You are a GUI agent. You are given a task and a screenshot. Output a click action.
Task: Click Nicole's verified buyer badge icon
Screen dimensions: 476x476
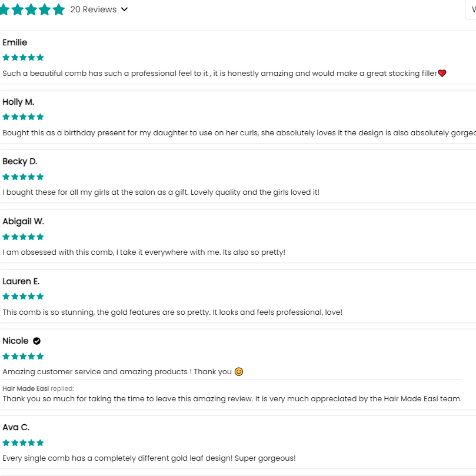click(x=36, y=341)
